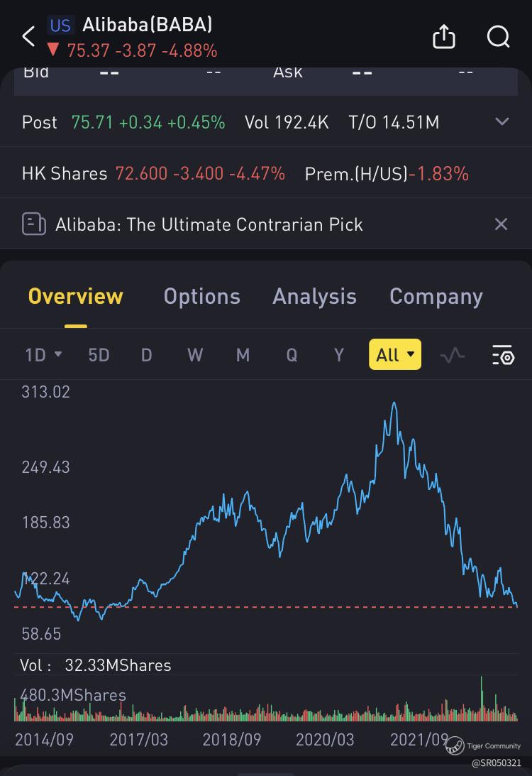Select the Q quarterly chart period

tap(292, 355)
